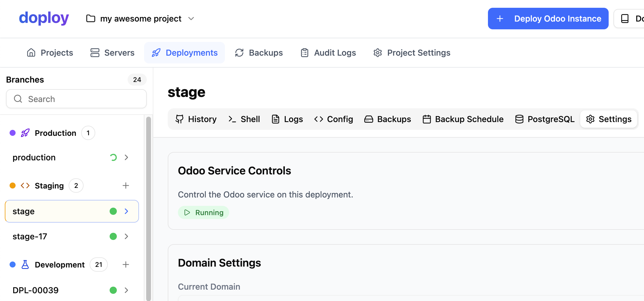The height and width of the screenshot is (301, 644).
Task: Expand the stage-17 branch chevron
Action: tap(126, 236)
